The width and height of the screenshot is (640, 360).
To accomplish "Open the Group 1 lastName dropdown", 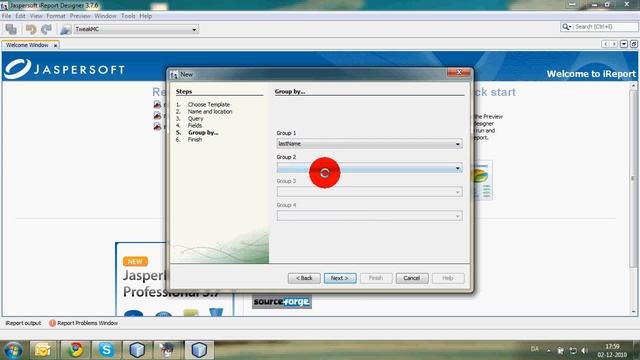I will point(369,144).
